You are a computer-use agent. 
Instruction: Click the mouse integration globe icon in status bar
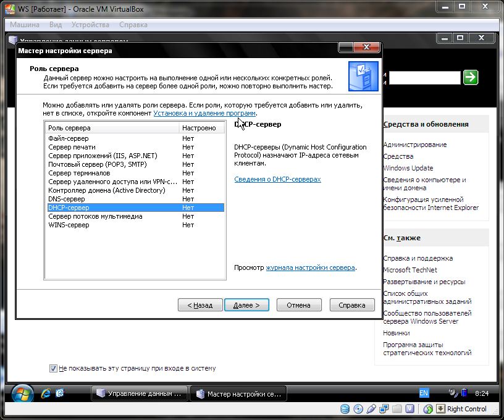428,409
